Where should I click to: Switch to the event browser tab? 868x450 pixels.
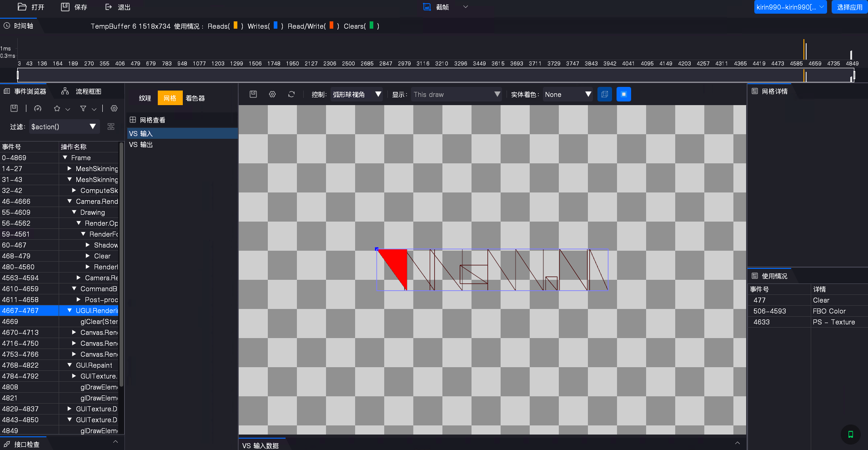click(x=25, y=91)
